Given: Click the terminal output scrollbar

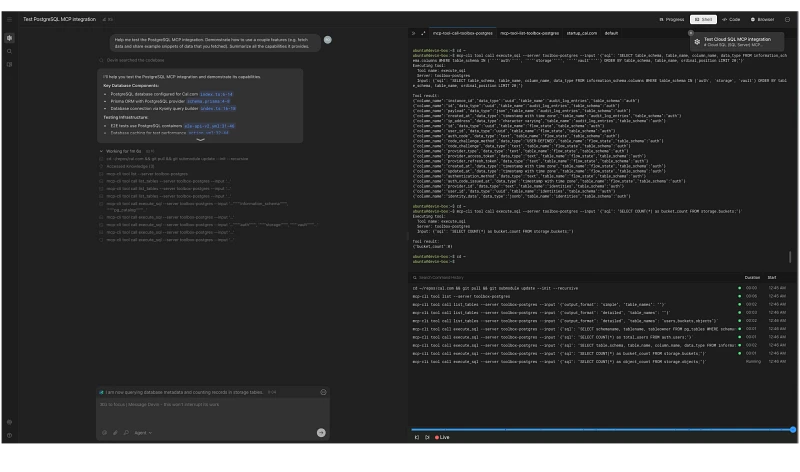Looking at the screenshot, I should (x=790, y=257).
